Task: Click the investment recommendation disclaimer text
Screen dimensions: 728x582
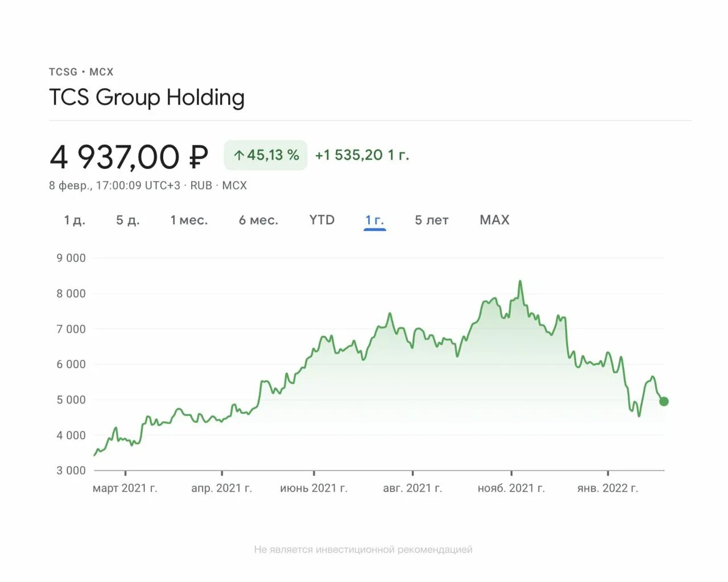Action: coord(363,550)
